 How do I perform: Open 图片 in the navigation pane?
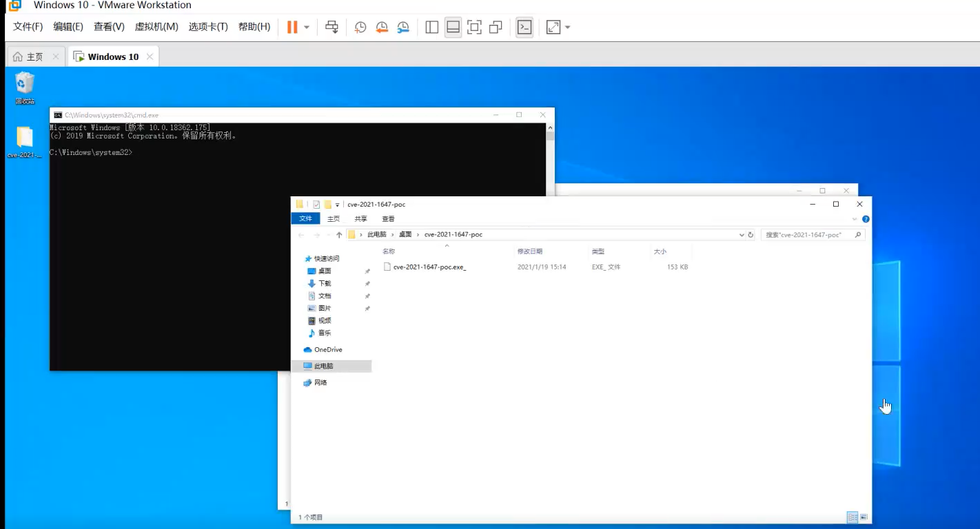click(x=325, y=309)
